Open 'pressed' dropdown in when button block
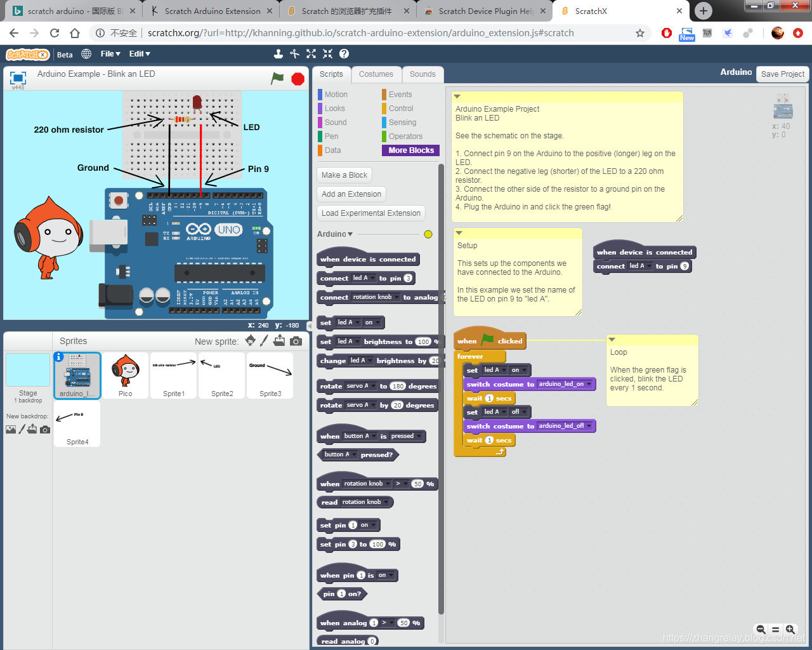Viewport: 812px width, 650px height. pyautogui.click(x=405, y=436)
